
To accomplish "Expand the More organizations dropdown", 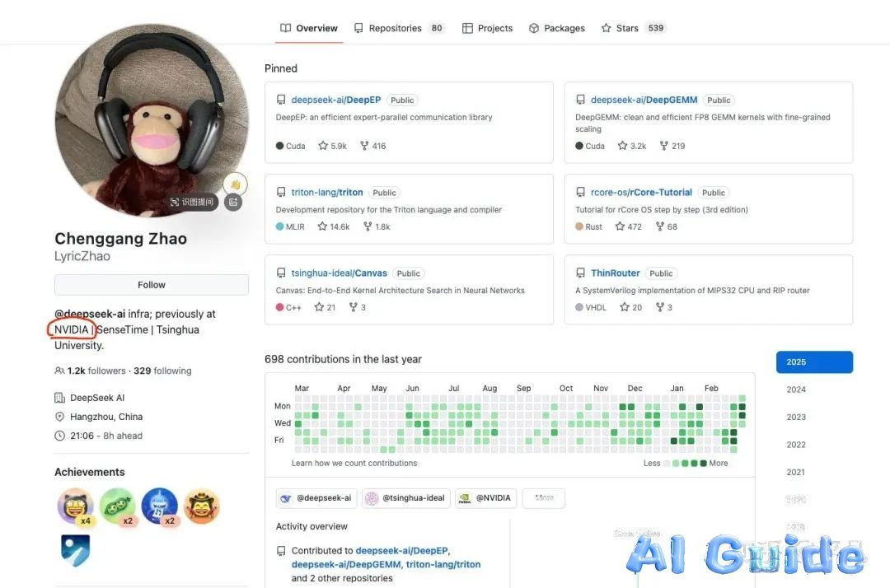I will click(x=544, y=498).
